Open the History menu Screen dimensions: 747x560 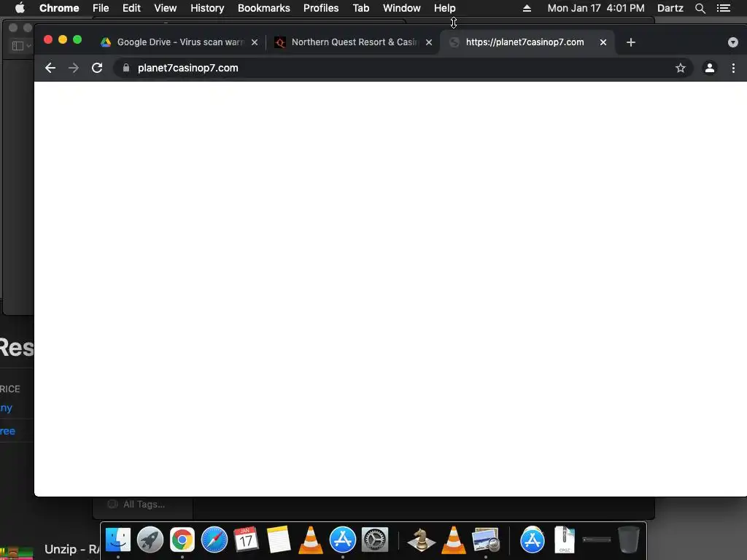(207, 8)
